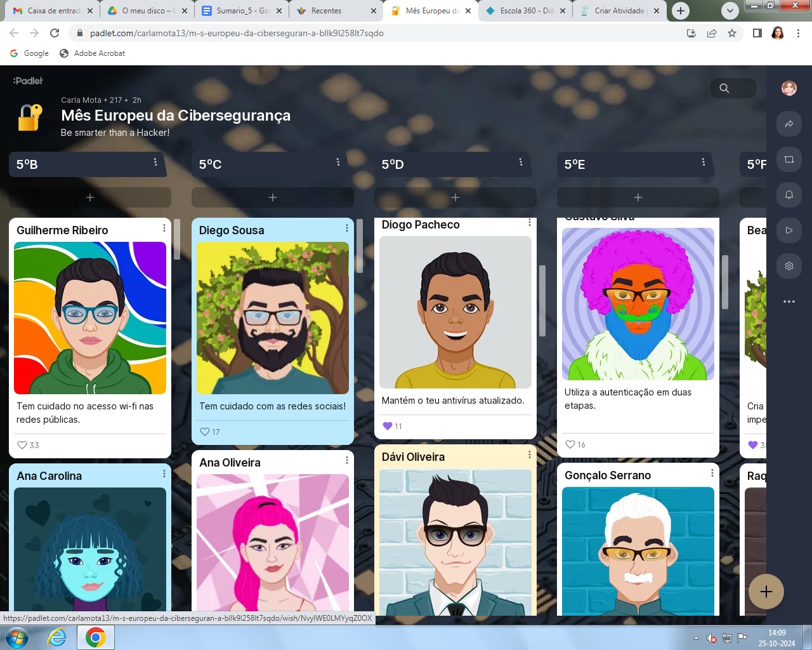Open the notifications bell
The width and height of the screenshot is (812, 650).
pyautogui.click(x=789, y=195)
